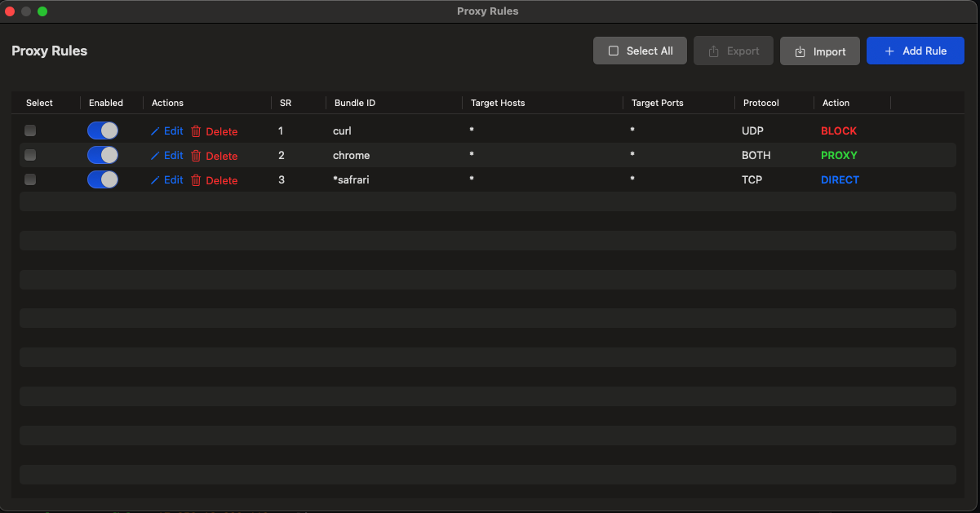Click the BLOCK action text

(839, 130)
